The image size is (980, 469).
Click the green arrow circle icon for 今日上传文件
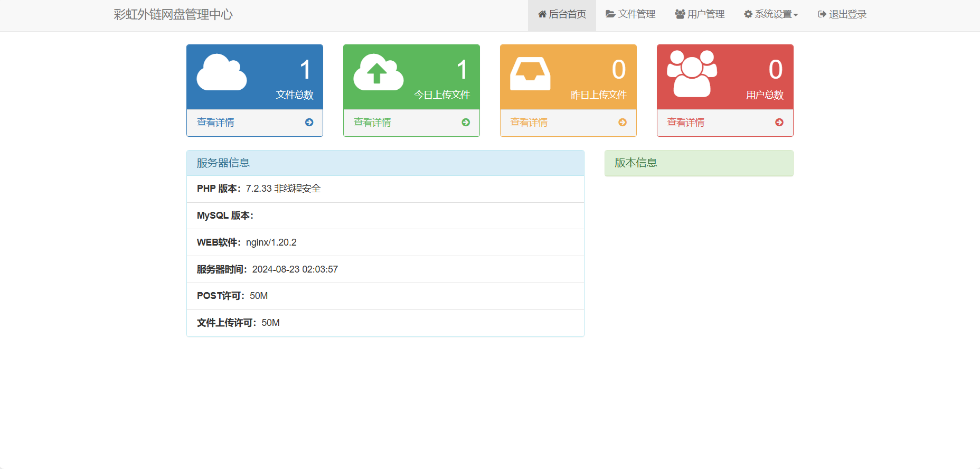point(466,123)
